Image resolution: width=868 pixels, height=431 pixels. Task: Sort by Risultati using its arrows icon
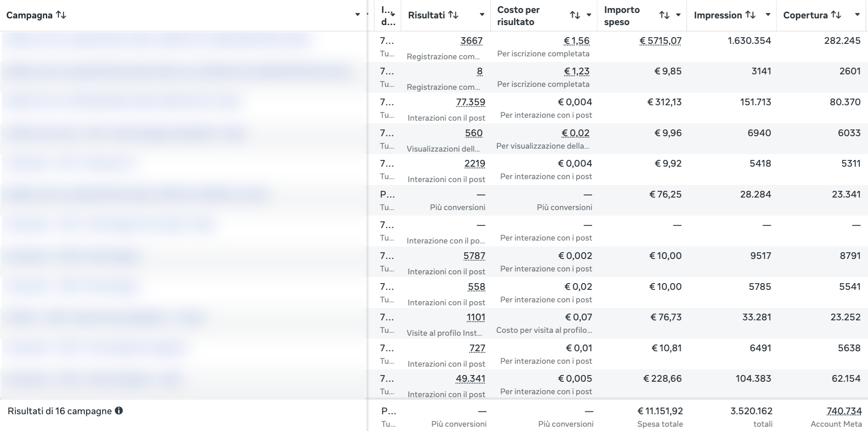453,15
